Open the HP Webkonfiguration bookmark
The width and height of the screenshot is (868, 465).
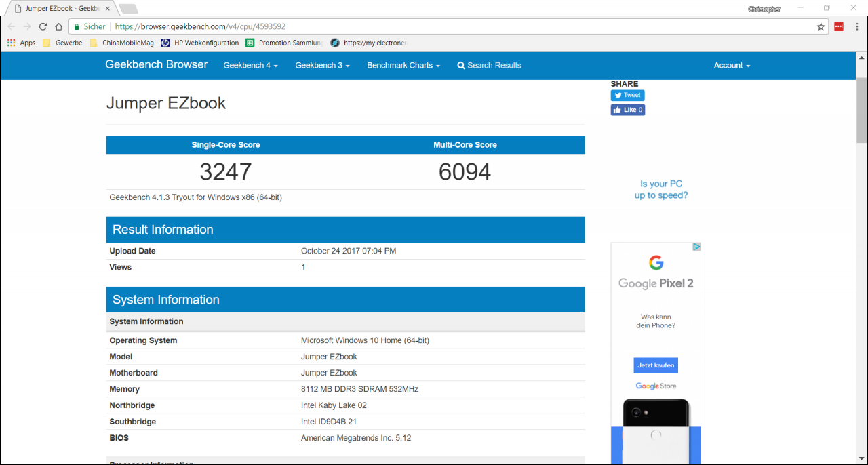tap(200, 43)
